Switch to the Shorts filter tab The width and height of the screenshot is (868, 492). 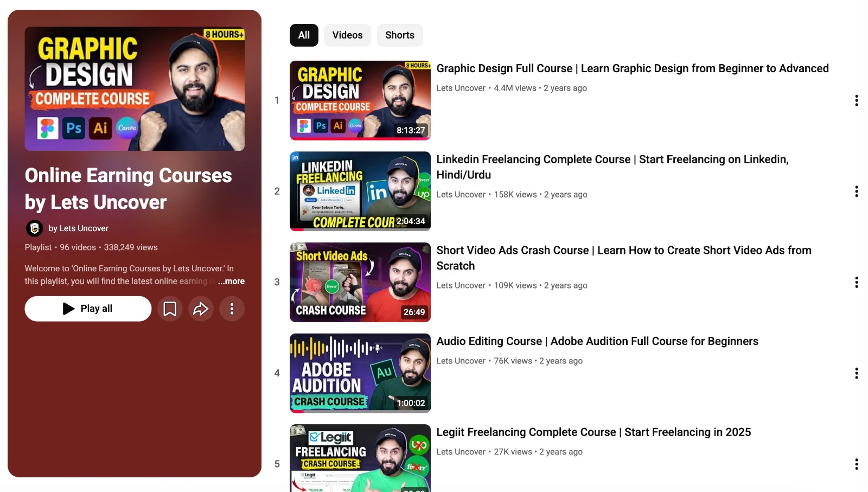pos(400,35)
